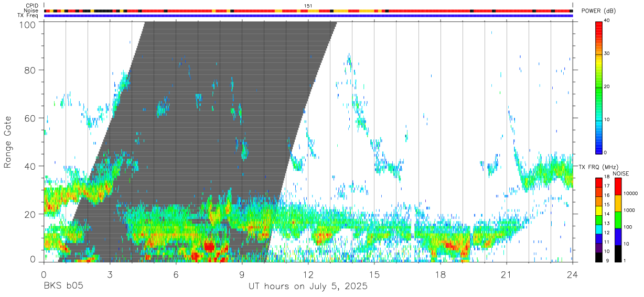Screen dimensions: 644x297
Task: Click the TX Freq row label above the plot
Action: point(28,16)
